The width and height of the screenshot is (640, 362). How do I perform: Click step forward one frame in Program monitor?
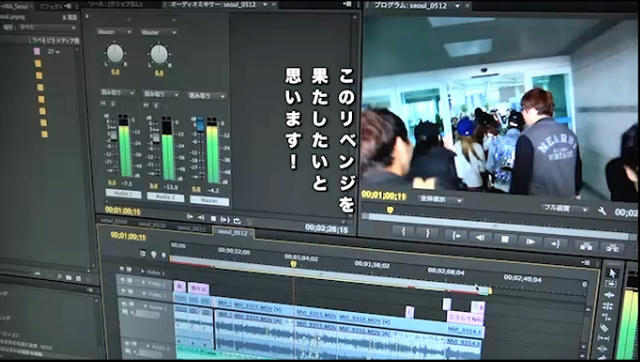(530, 241)
